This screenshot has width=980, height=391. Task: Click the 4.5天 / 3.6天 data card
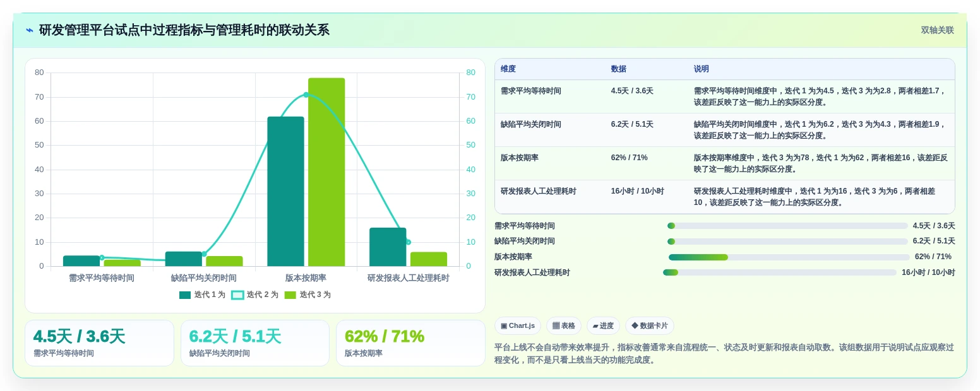click(x=99, y=343)
